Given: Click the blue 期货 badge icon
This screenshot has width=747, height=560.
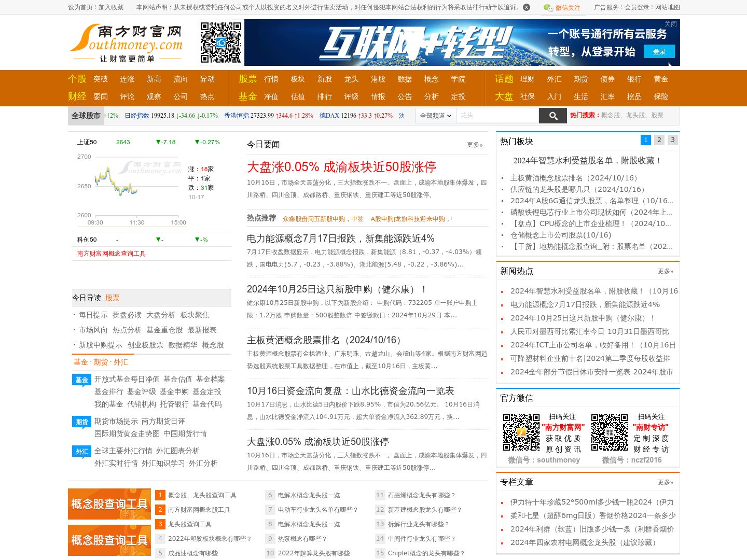Looking at the screenshot, I should (81, 422).
